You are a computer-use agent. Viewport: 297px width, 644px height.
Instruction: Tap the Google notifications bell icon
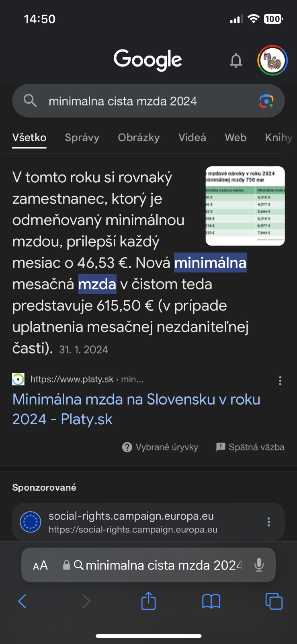coord(236,61)
